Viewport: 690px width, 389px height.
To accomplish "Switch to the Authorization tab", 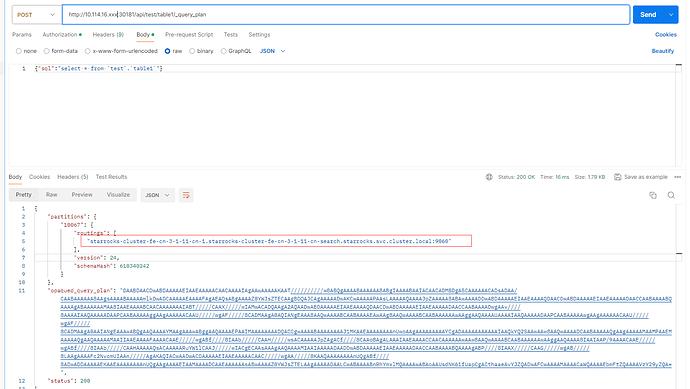I will 62,34.
